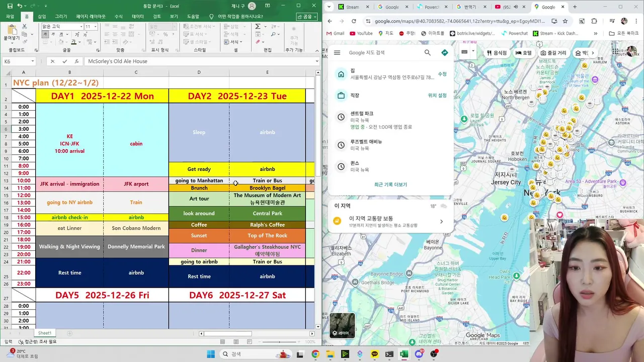Click the Insert Function fx icon

pos(76,61)
